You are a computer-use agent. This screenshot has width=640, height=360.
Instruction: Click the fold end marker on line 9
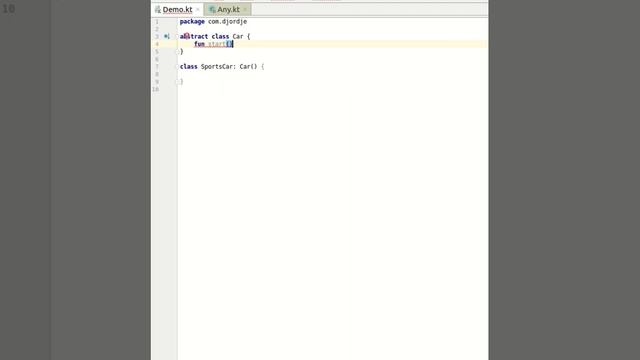point(178,82)
